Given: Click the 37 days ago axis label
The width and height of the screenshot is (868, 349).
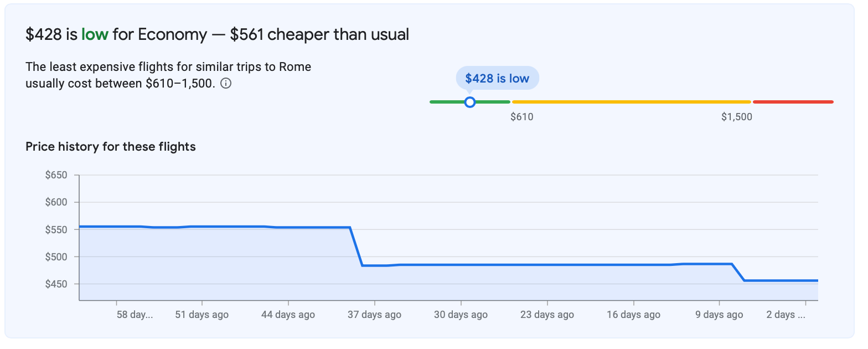Looking at the screenshot, I should point(374,315).
